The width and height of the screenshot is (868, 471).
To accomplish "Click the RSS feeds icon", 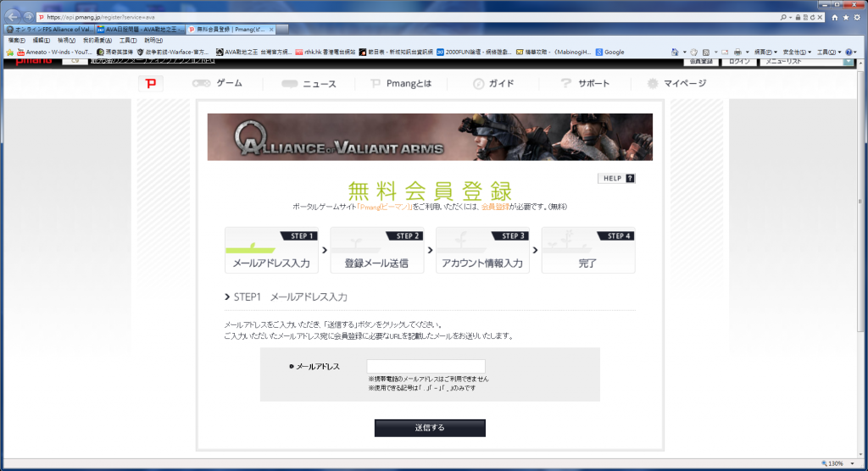I will click(x=706, y=52).
